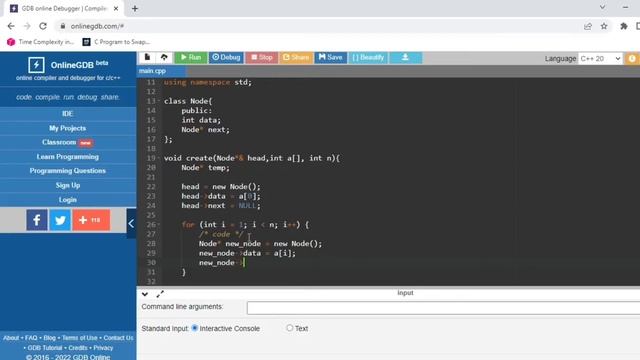
Task: Open GDB Tutorial footer link
Action: point(45,348)
